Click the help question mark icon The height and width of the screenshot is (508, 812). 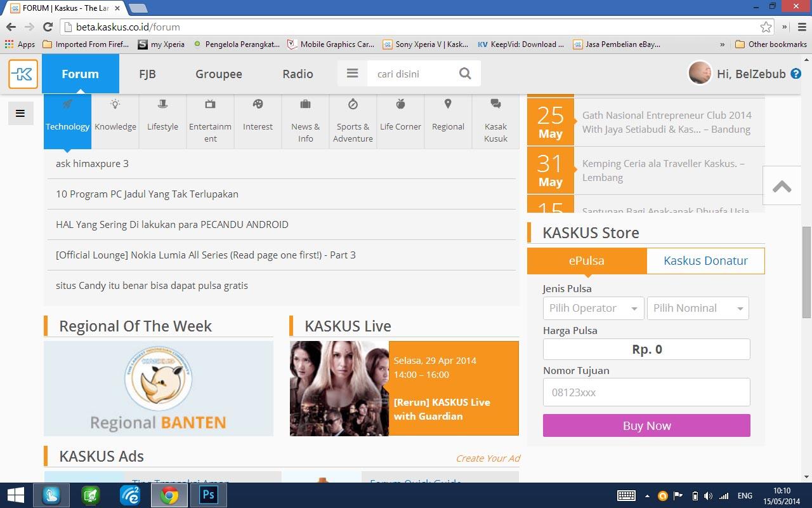click(x=796, y=74)
